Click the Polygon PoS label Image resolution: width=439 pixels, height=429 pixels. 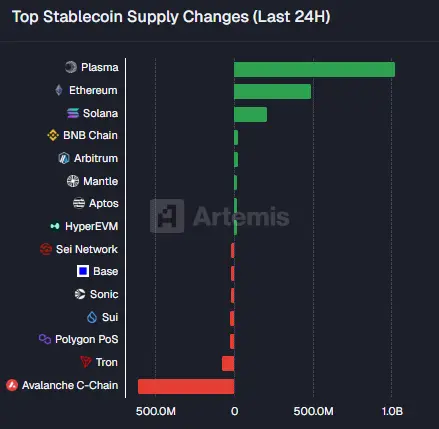pos(86,339)
